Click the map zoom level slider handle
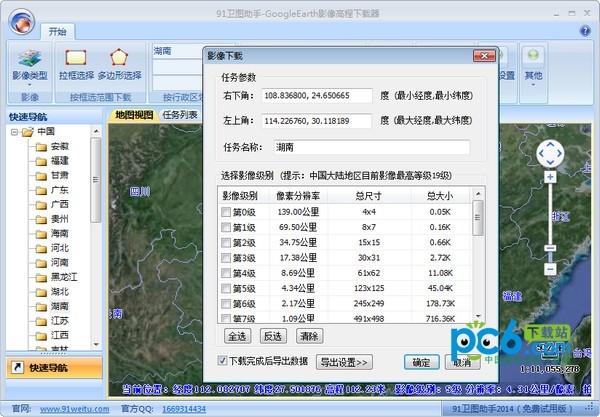 (550, 248)
